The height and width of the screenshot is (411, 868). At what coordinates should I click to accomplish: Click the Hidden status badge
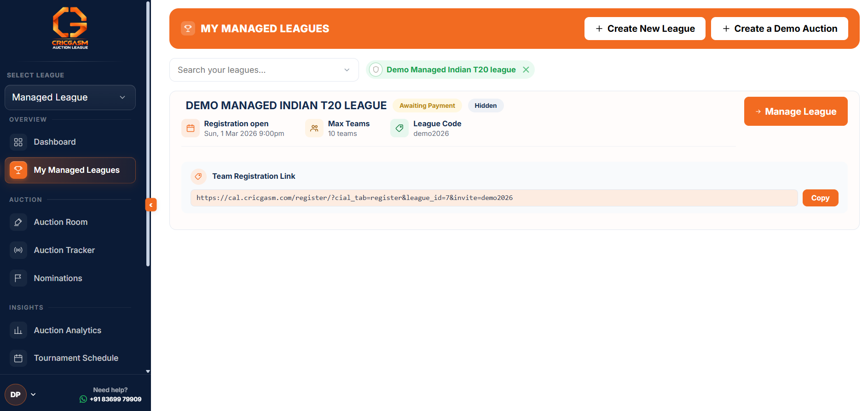[486, 106]
